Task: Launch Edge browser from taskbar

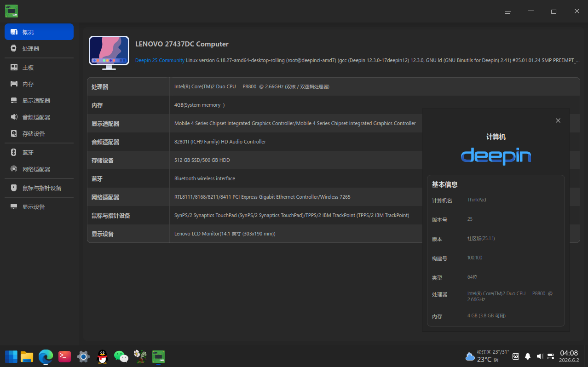Action: click(x=46, y=356)
